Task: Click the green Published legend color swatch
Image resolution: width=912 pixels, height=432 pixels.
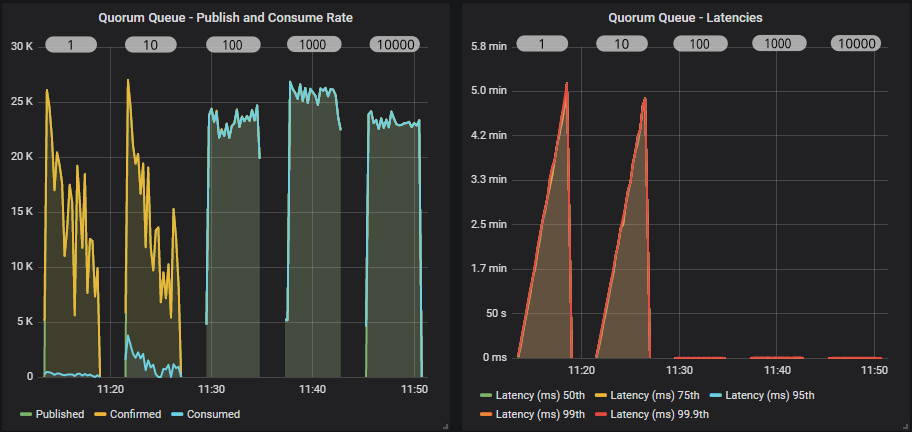Action: point(25,414)
